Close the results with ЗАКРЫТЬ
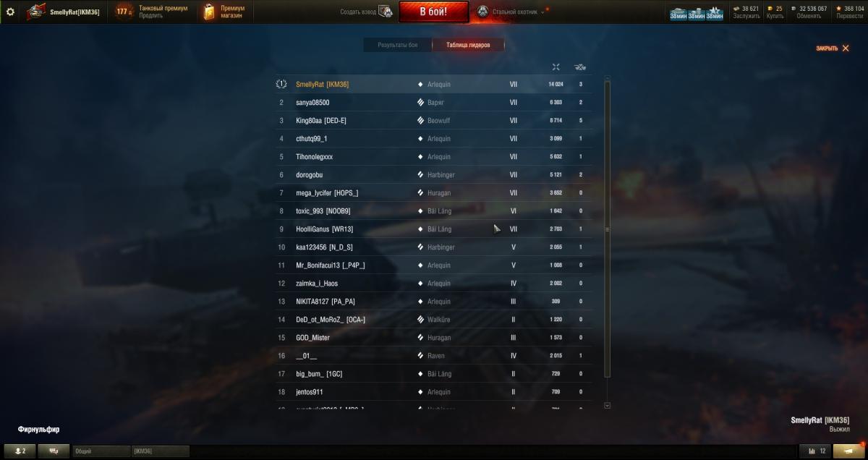This screenshot has width=868, height=460. click(x=833, y=48)
